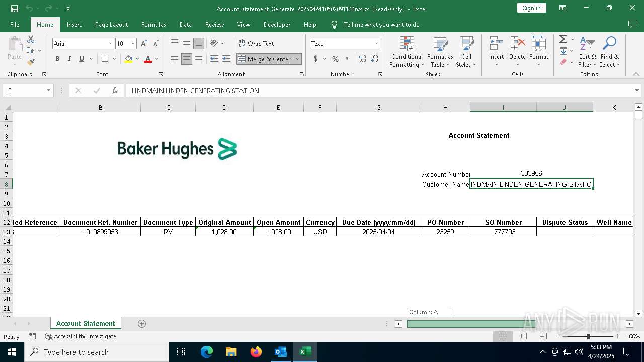
Task: Open the Formulas ribbon tab
Action: pyautogui.click(x=153, y=25)
